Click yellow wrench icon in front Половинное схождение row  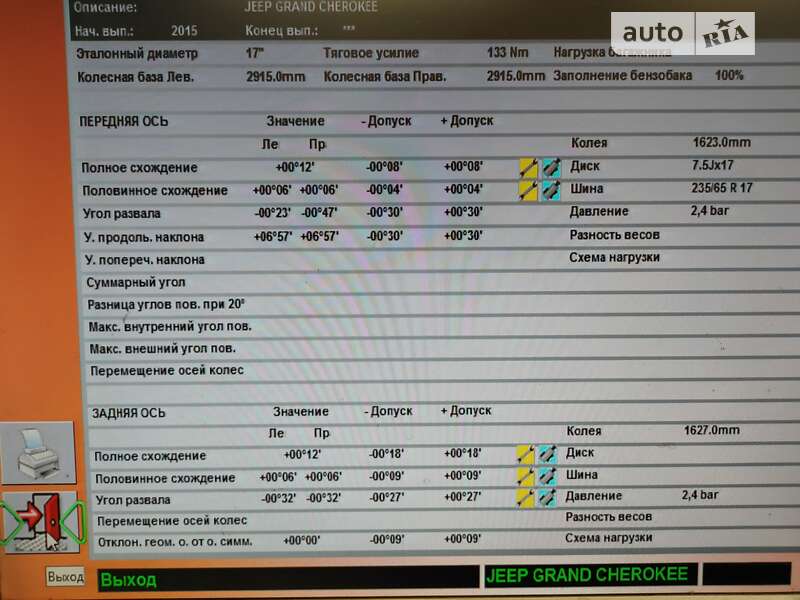point(528,189)
